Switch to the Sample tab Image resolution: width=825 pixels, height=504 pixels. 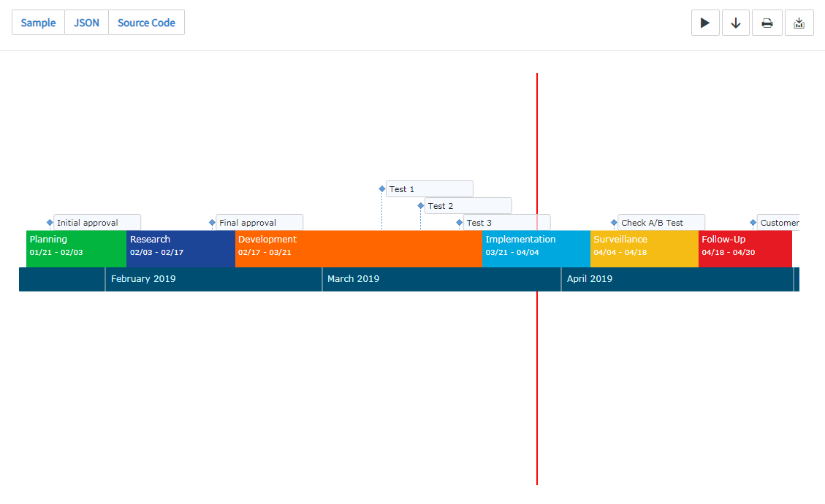tap(38, 23)
